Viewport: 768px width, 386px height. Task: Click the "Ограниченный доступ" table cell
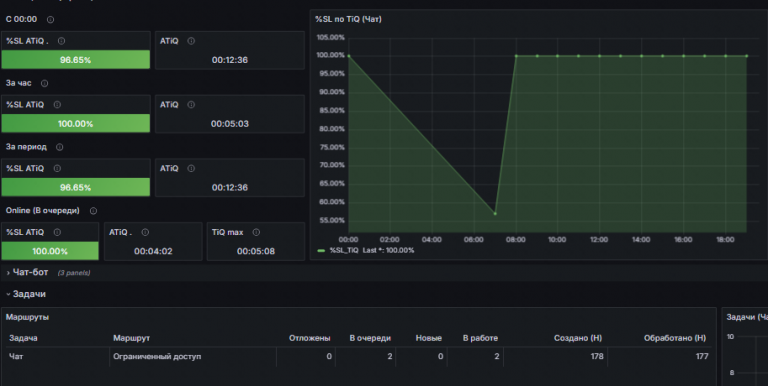157,357
